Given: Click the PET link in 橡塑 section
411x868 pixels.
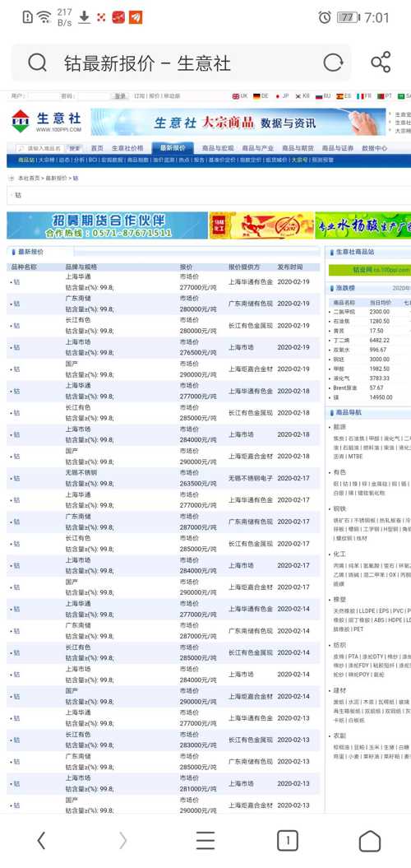Looking at the screenshot, I should [358, 629].
